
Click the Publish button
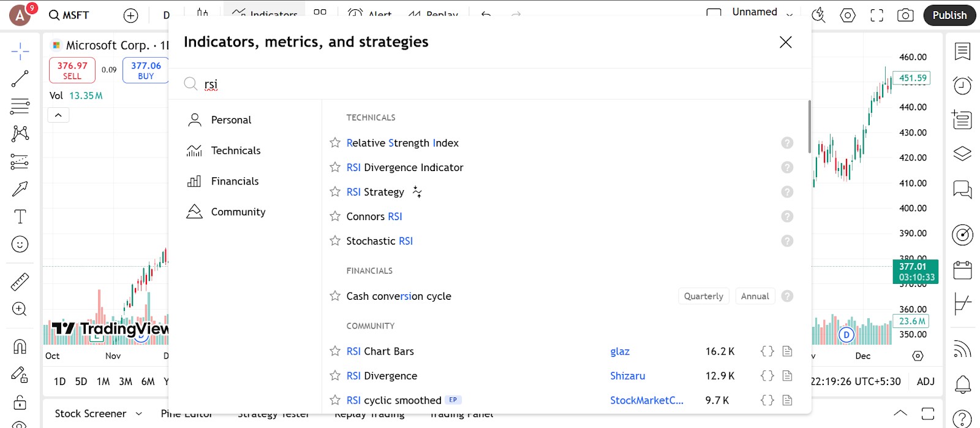coord(949,15)
